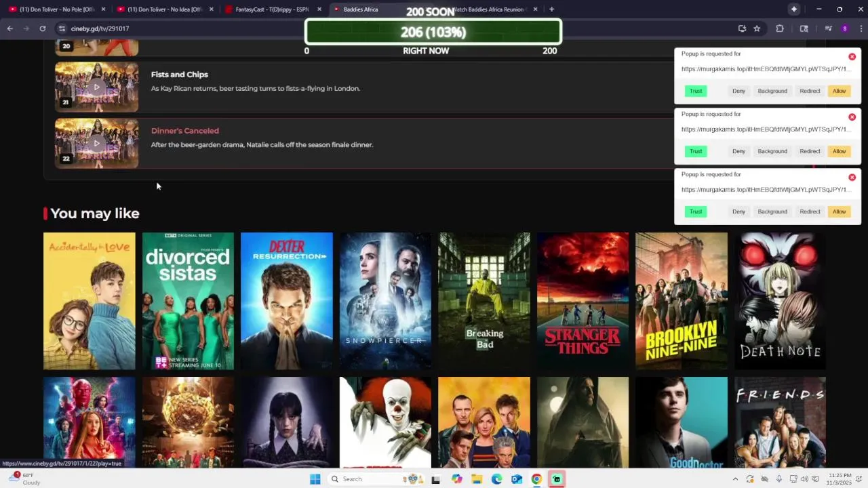Open the Dinner's Canceled episode title
This screenshot has width=868, height=488.
(x=185, y=131)
